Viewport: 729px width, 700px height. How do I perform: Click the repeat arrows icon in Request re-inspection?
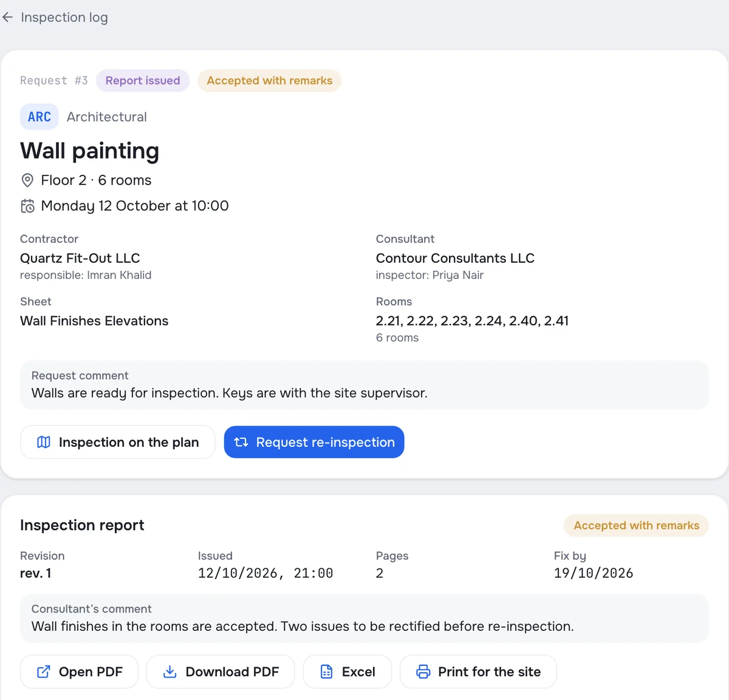[241, 442]
